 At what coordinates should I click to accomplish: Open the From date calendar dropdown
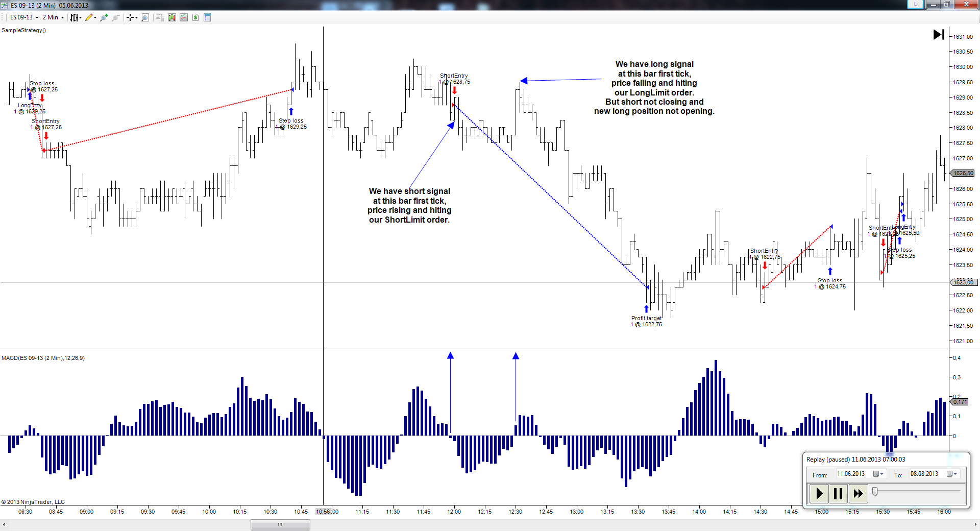click(x=878, y=474)
